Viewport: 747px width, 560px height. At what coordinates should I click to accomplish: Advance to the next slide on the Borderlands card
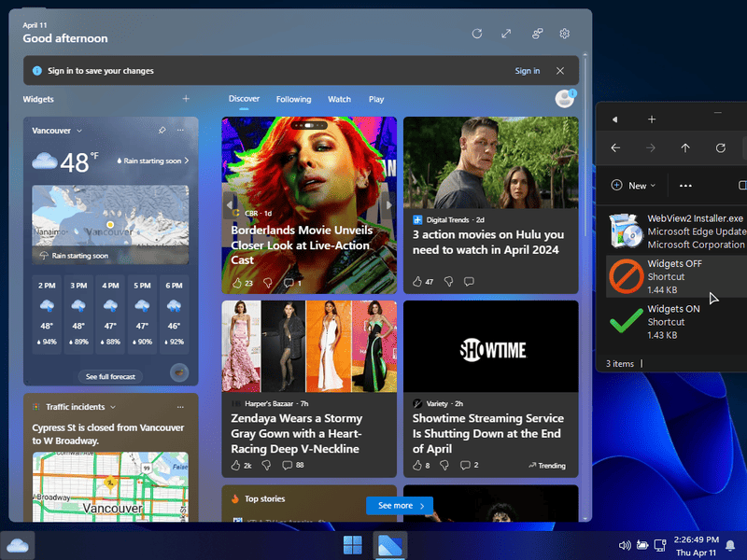point(389,205)
